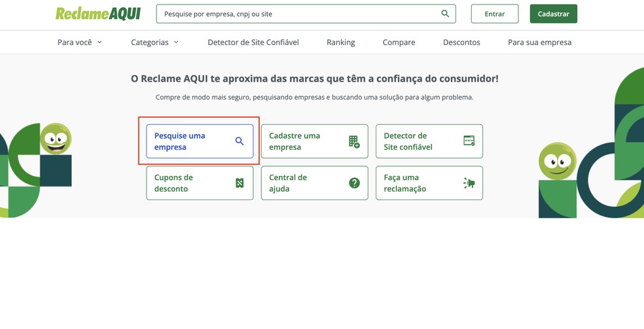Open the Ranking menu item
Image resolution: width=644 pixels, height=329 pixels.
click(x=340, y=43)
